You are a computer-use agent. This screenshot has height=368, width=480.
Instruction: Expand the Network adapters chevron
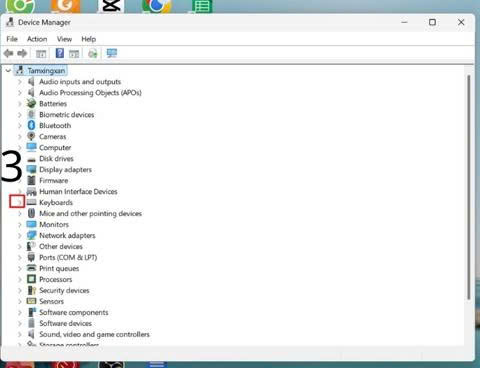pyautogui.click(x=20, y=235)
